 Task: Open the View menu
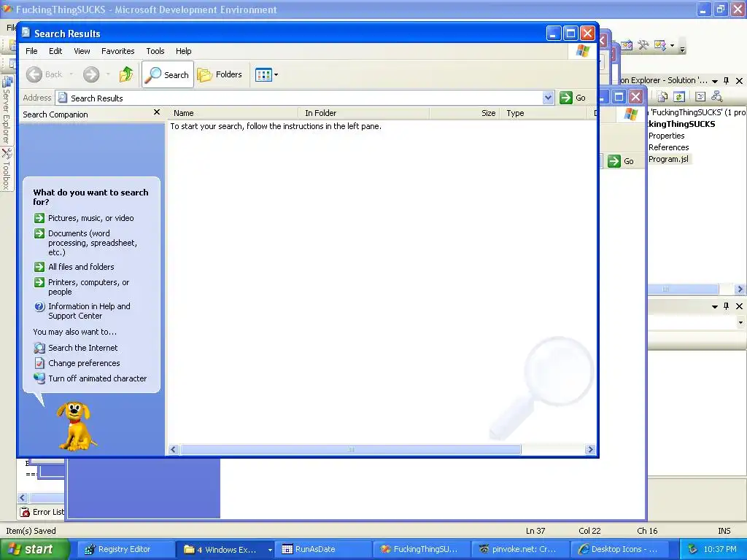(82, 51)
